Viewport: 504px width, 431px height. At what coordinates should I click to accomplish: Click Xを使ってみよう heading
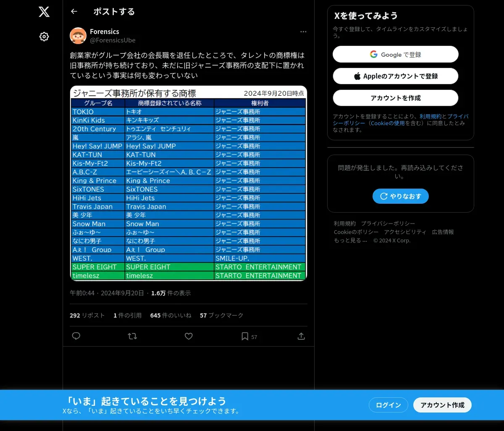point(366,16)
